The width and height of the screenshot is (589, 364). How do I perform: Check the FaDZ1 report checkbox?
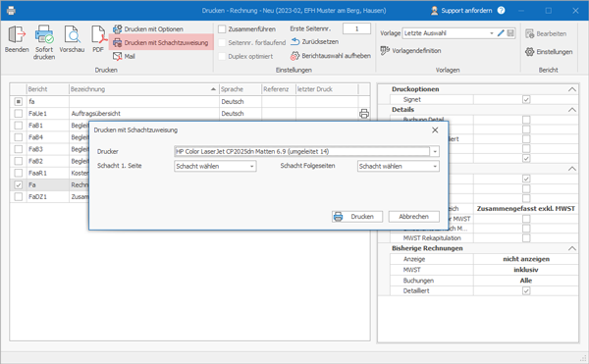18,196
